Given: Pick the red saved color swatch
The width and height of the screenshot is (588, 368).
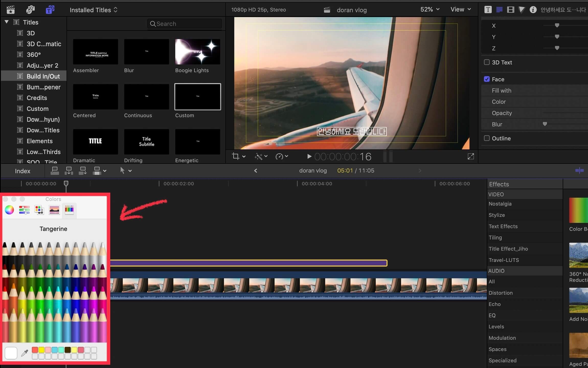Looking at the screenshot, I should (x=35, y=350).
